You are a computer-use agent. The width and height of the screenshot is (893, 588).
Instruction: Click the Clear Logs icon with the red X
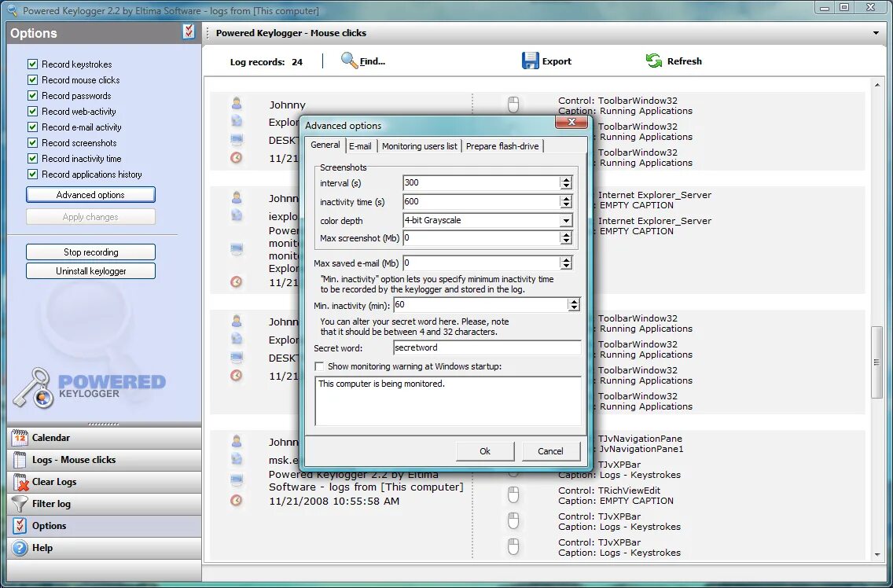(20, 482)
